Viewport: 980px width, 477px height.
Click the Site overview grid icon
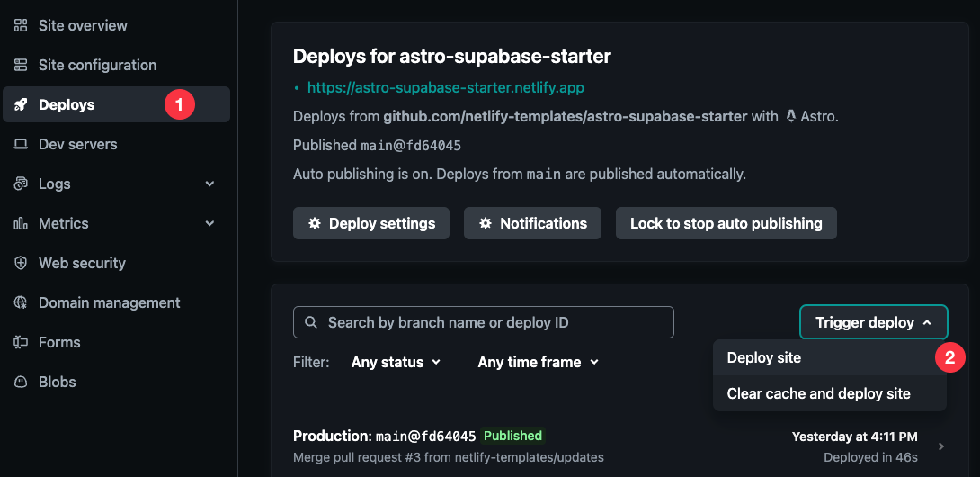[x=21, y=25]
